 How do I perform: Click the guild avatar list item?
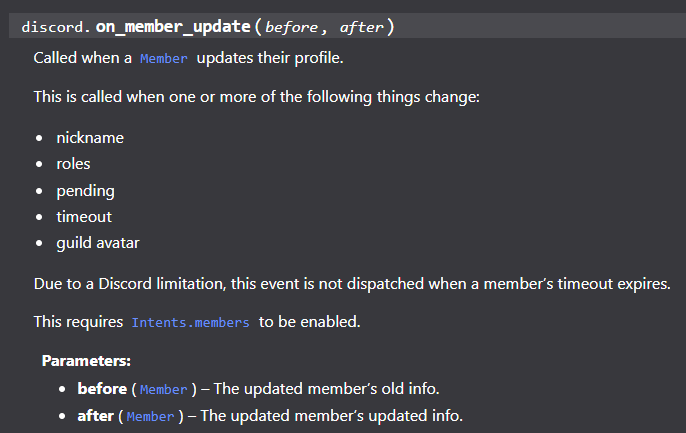tap(98, 242)
